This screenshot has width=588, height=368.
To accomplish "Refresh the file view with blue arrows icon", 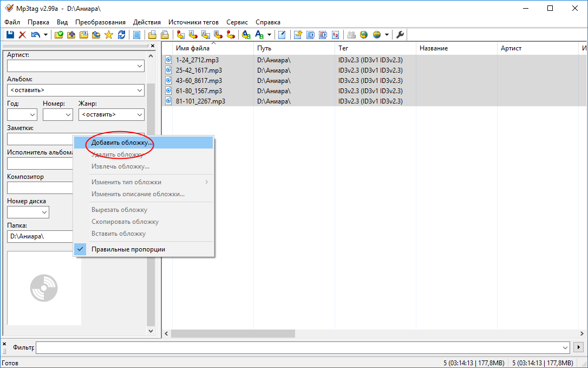I will (121, 35).
